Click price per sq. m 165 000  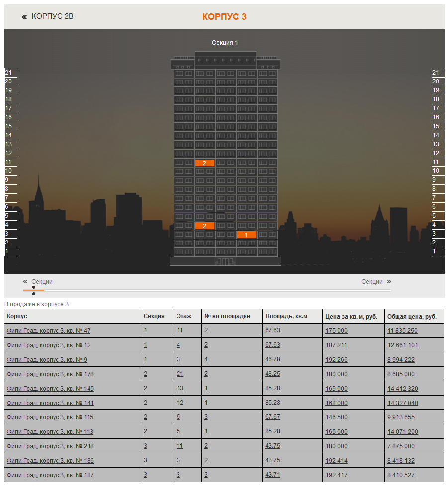pyautogui.click(x=337, y=432)
